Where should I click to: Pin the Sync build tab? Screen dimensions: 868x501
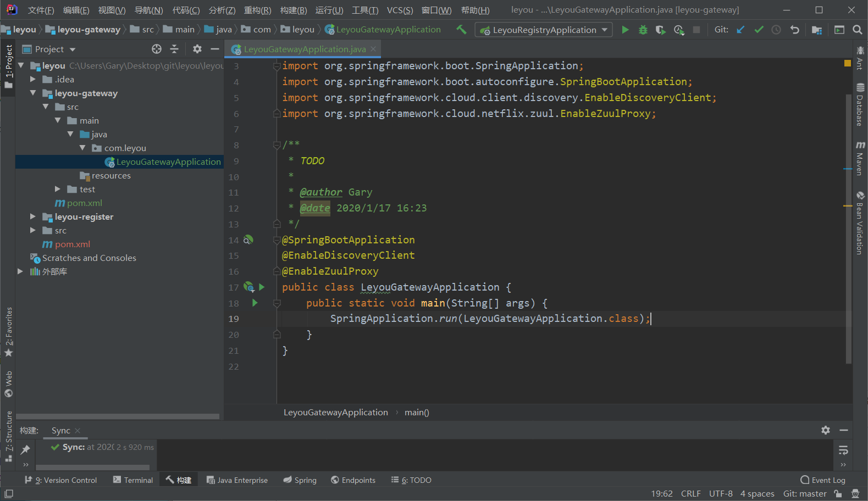[x=25, y=450]
